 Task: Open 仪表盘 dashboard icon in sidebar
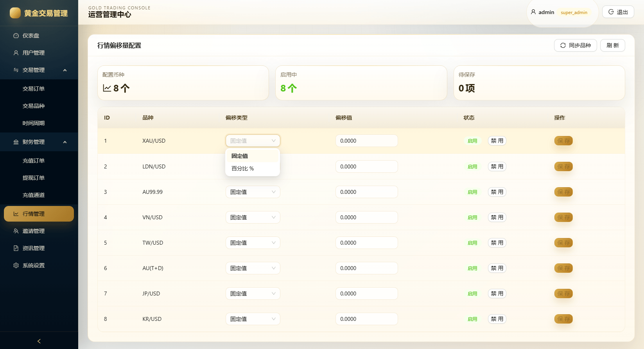pyautogui.click(x=16, y=36)
